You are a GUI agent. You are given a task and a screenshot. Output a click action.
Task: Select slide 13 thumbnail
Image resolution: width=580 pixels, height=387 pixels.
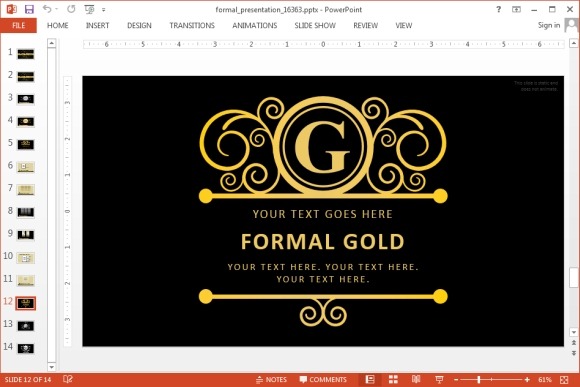[x=26, y=326]
